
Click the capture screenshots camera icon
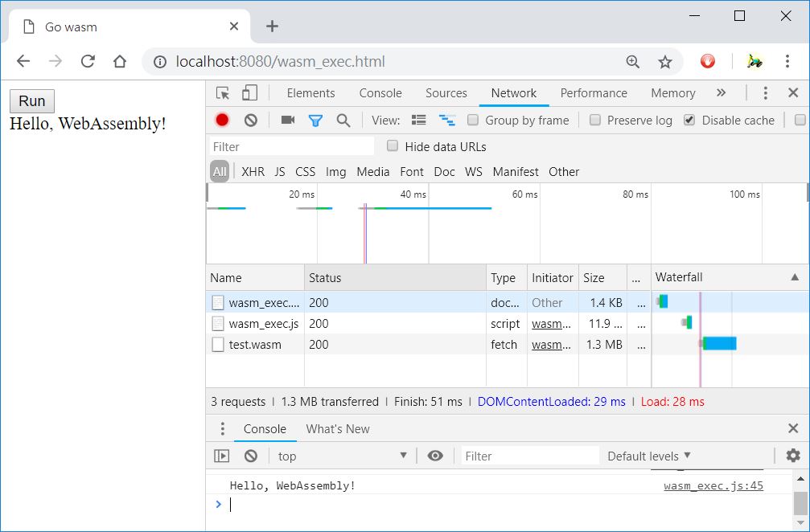coord(287,120)
